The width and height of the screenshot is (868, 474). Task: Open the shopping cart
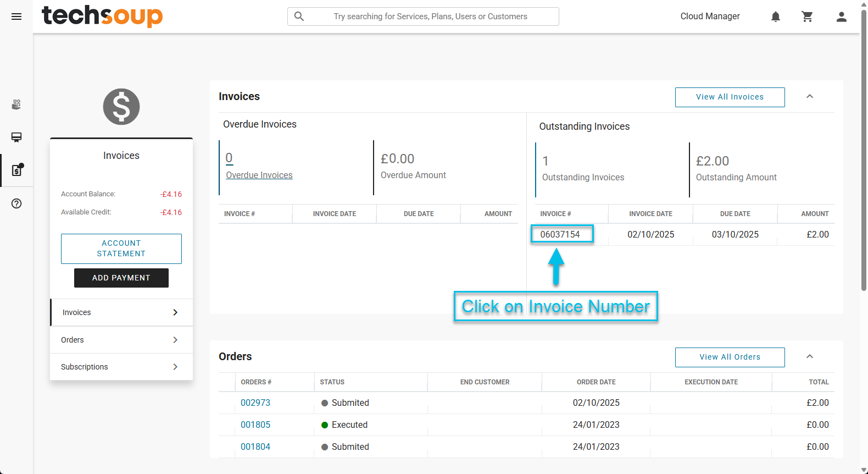click(x=807, y=16)
